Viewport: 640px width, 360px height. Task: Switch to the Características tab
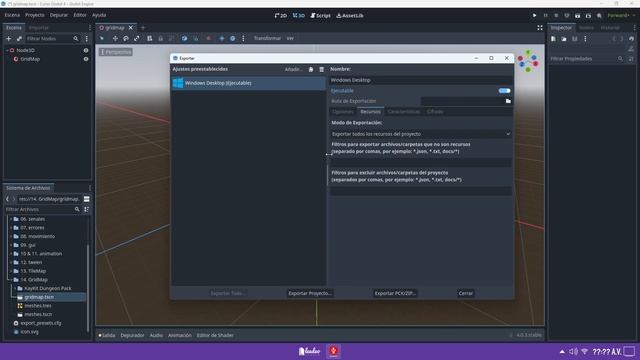tap(404, 111)
